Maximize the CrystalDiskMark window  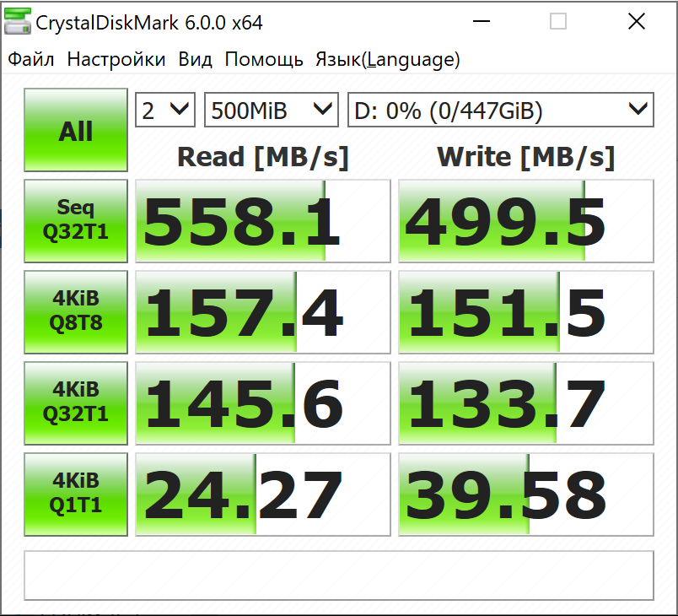click(557, 21)
